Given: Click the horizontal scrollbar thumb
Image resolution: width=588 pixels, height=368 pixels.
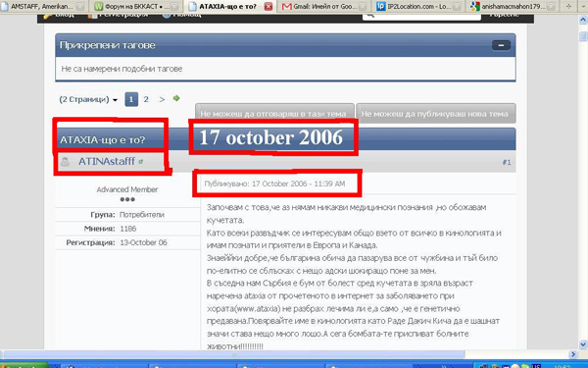Looking at the screenshot, I should [x=234, y=354].
